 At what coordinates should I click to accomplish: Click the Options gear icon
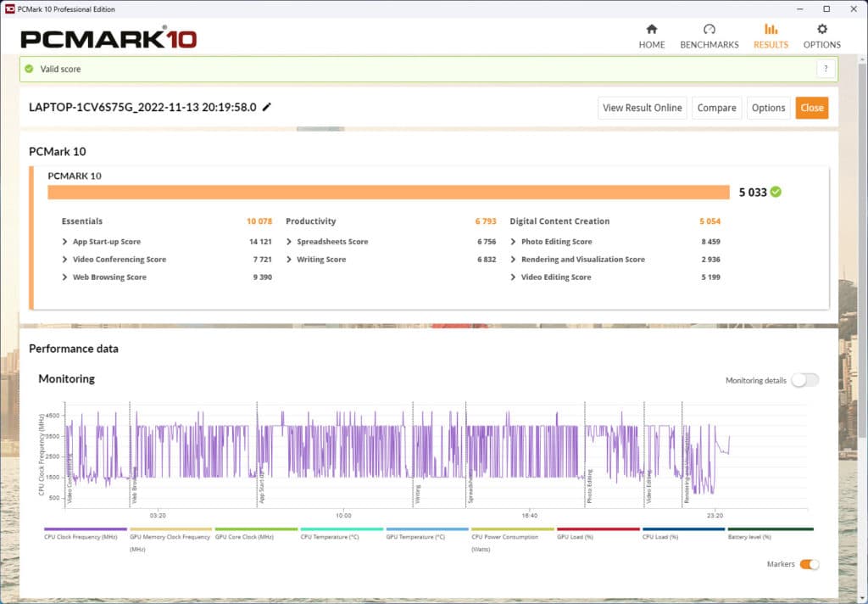tap(822, 30)
